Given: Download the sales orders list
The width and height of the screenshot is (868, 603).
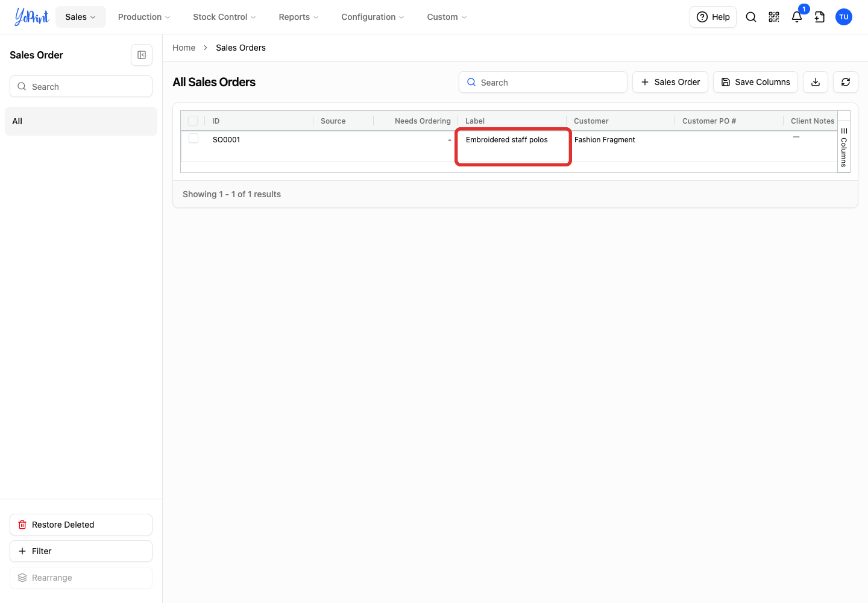Looking at the screenshot, I should tap(816, 82).
